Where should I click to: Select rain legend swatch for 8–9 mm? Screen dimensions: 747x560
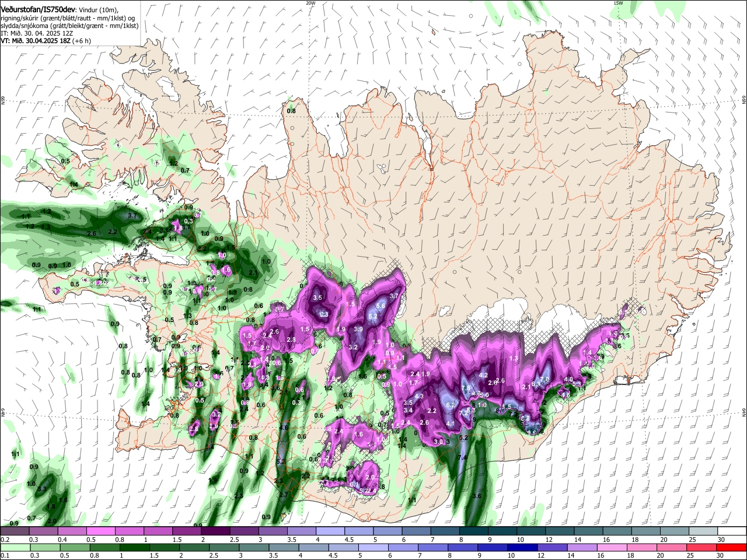pos(463,547)
